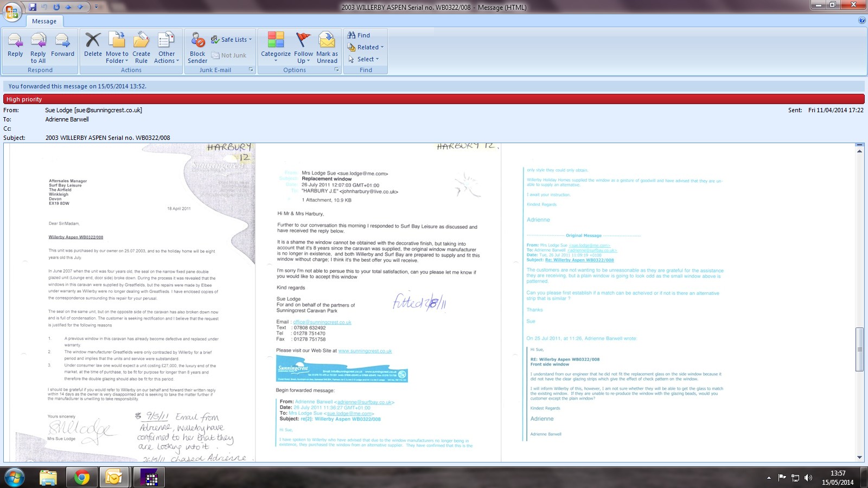Reply to the sender
The image size is (868, 488).
pyautogui.click(x=15, y=44)
